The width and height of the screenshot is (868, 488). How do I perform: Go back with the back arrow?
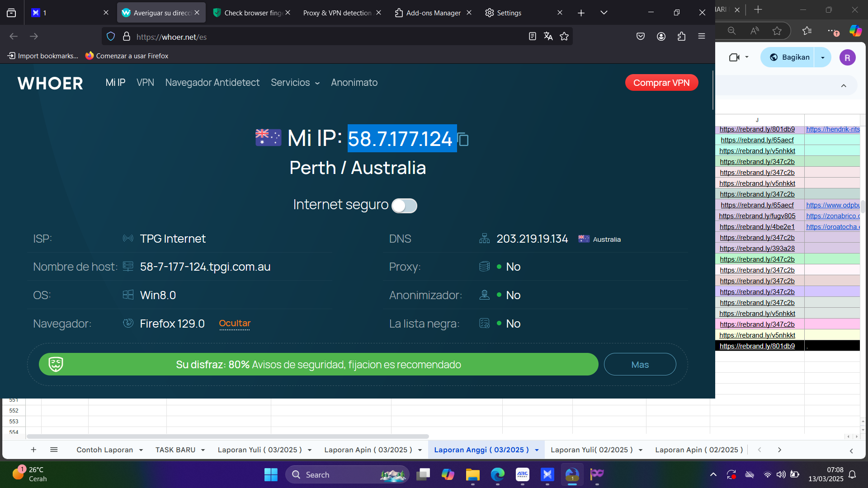pos(14,37)
